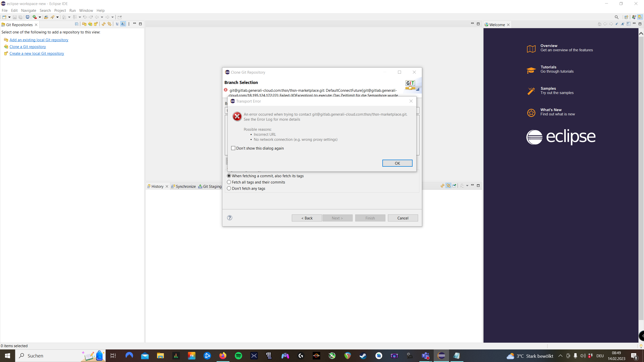Click the Back button in Clone wizard
This screenshot has height=362, width=644.
tap(307, 218)
